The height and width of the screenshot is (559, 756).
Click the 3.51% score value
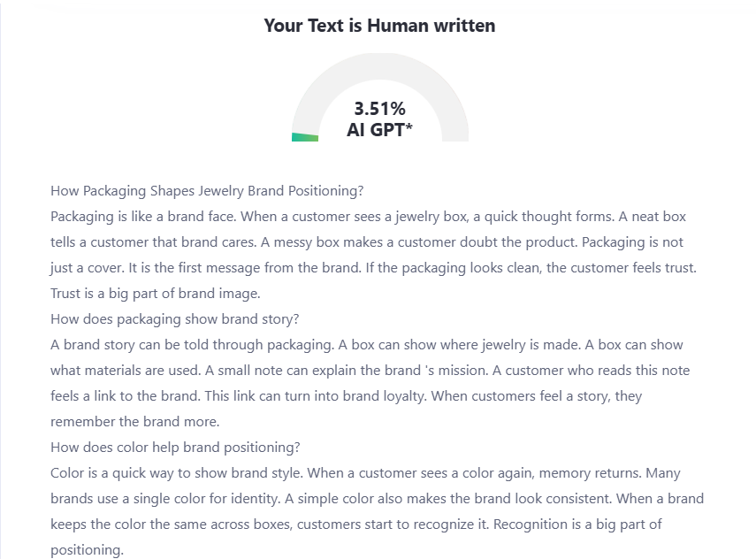click(x=379, y=109)
